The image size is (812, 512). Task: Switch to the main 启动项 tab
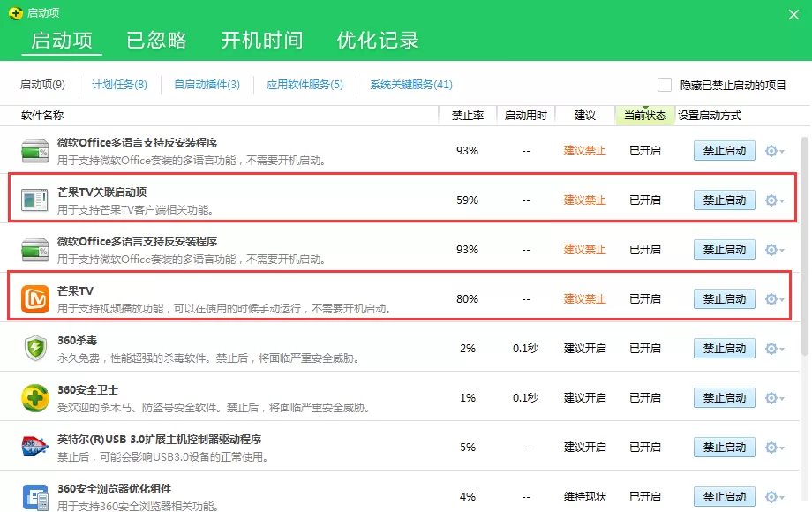coord(62,41)
